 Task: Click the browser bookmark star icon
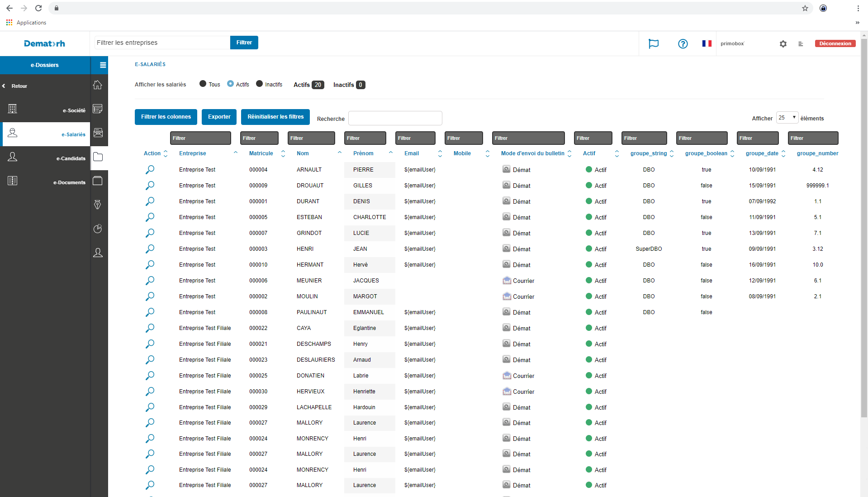point(805,8)
